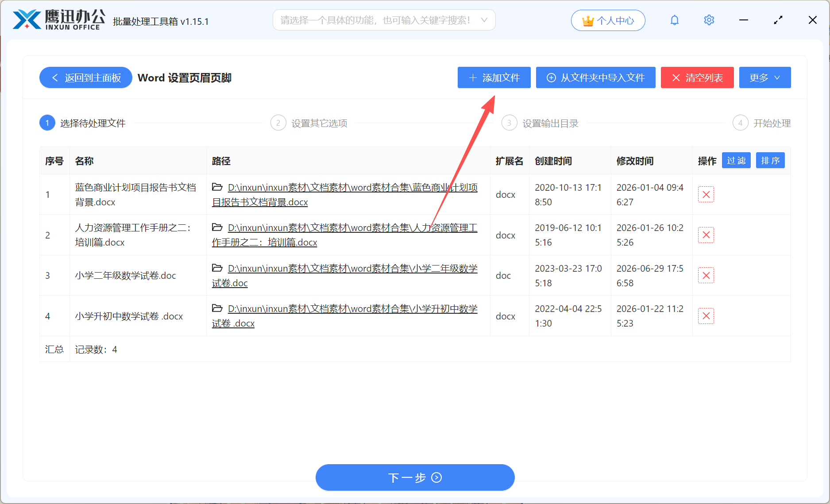The height and width of the screenshot is (504, 830).
Task: Open path link of 小学升初中数学试卷 .docx
Action: 345,316
